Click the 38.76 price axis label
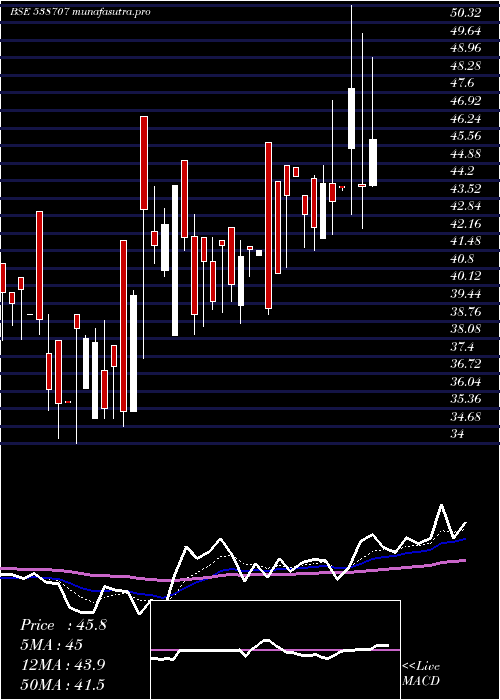Image resolution: width=500 pixels, height=700 pixels. (x=466, y=312)
